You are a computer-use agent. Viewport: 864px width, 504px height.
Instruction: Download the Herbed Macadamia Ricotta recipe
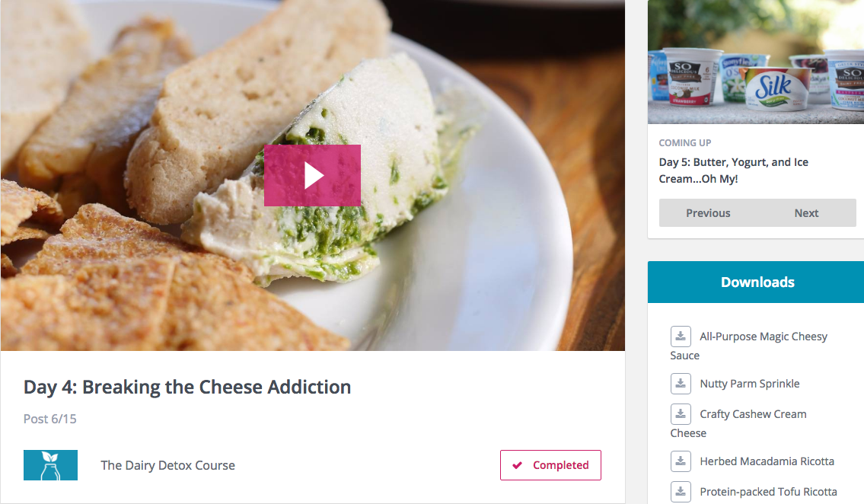[x=767, y=461]
